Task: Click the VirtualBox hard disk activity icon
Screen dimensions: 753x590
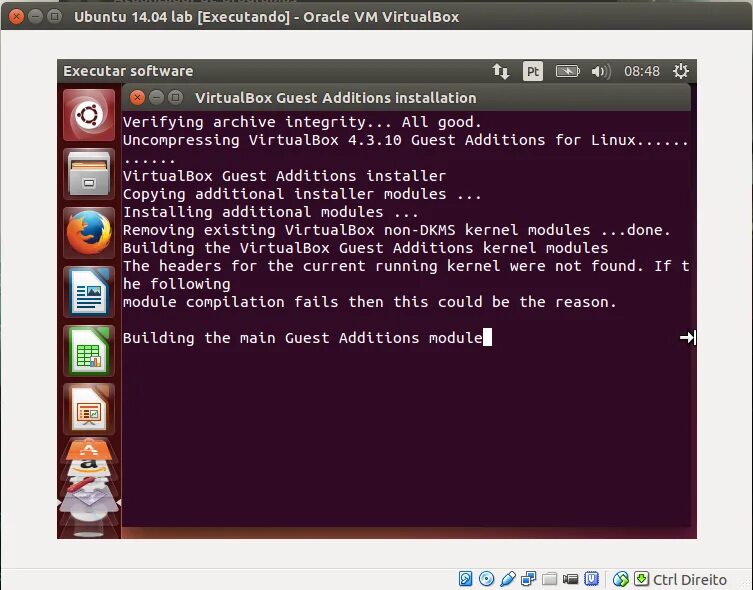Action: (x=465, y=579)
